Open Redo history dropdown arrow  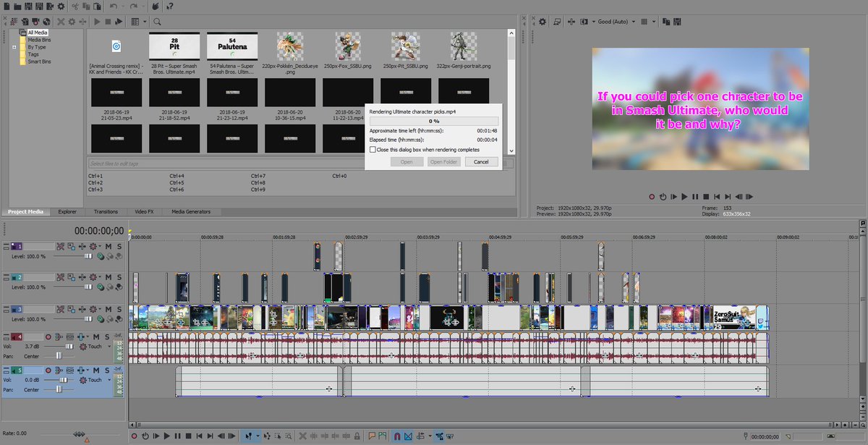(x=143, y=7)
